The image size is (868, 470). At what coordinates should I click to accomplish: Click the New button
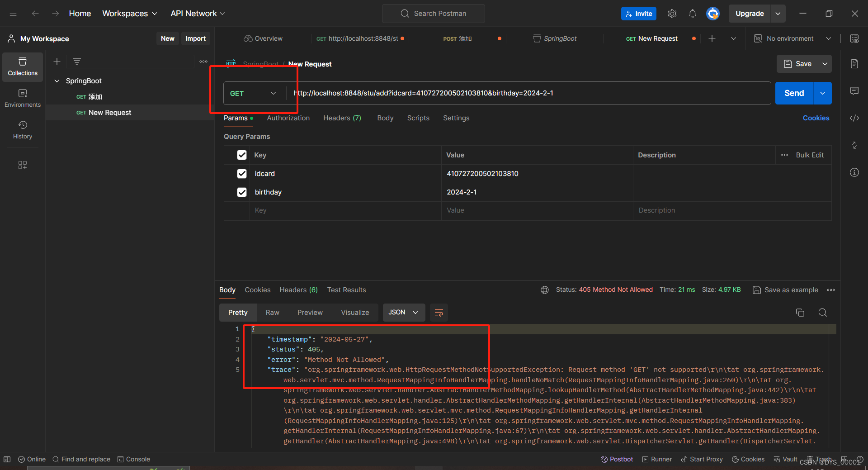click(168, 38)
